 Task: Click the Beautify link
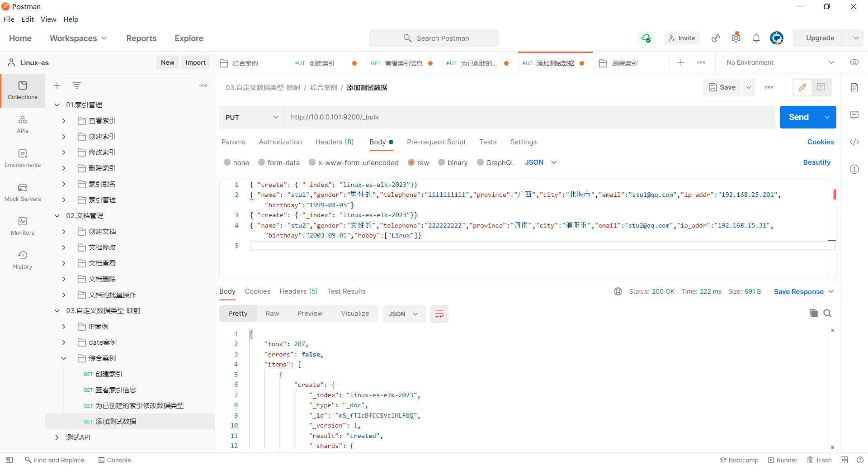(816, 162)
